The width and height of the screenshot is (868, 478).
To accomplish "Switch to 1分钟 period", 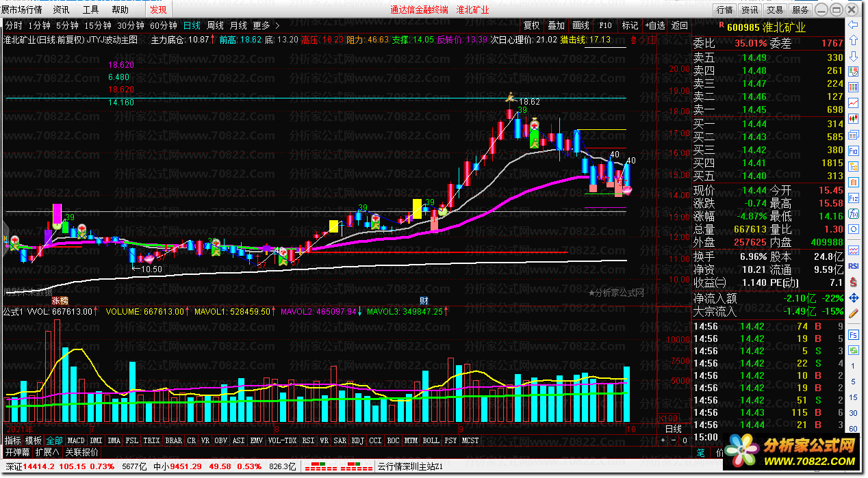I will [40, 26].
